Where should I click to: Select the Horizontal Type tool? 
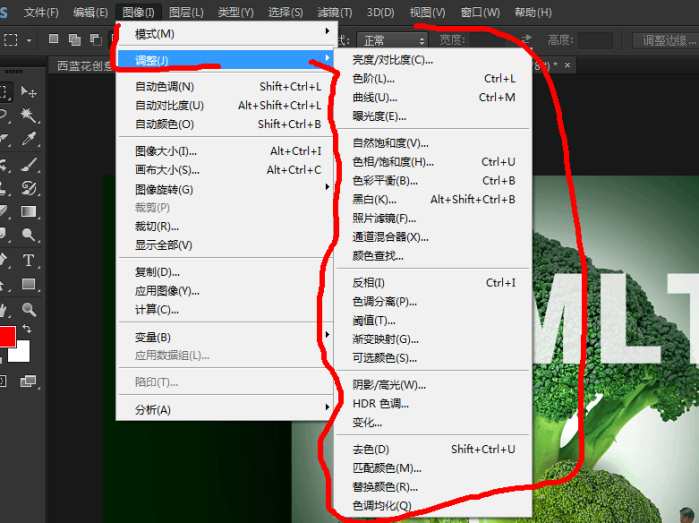pyautogui.click(x=29, y=260)
